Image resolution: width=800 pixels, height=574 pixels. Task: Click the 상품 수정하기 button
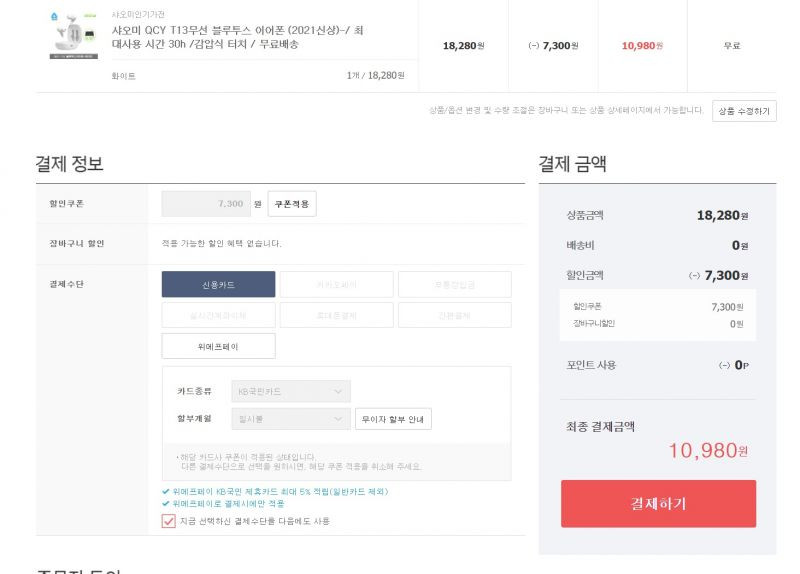pos(744,111)
